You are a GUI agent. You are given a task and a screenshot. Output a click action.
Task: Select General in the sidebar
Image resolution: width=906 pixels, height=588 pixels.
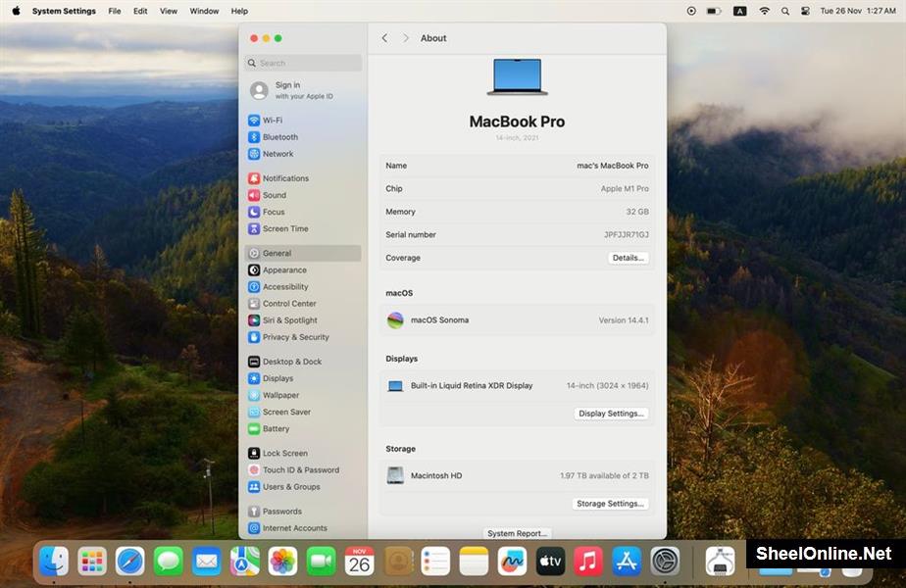pyautogui.click(x=303, y=253)
